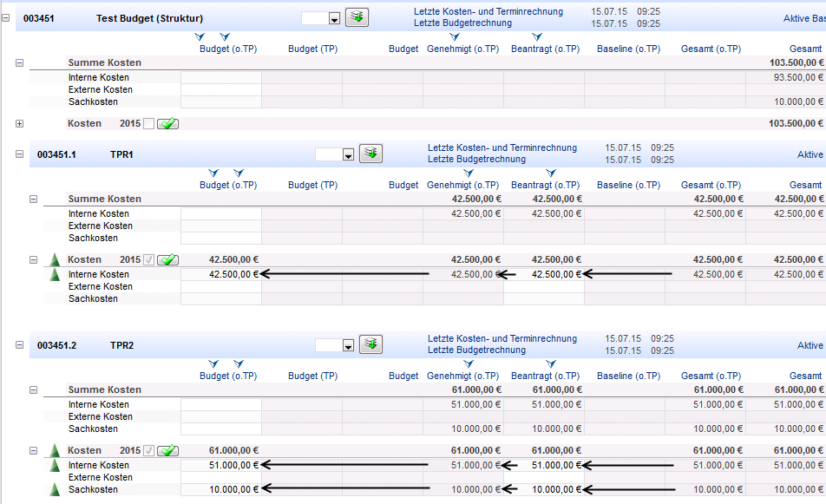Toggle the Kosten 2015 checkbox in TPR1

pos(149,259)
